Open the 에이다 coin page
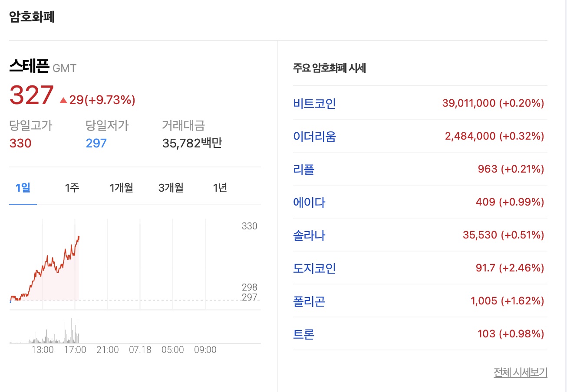 click(309, 202)
